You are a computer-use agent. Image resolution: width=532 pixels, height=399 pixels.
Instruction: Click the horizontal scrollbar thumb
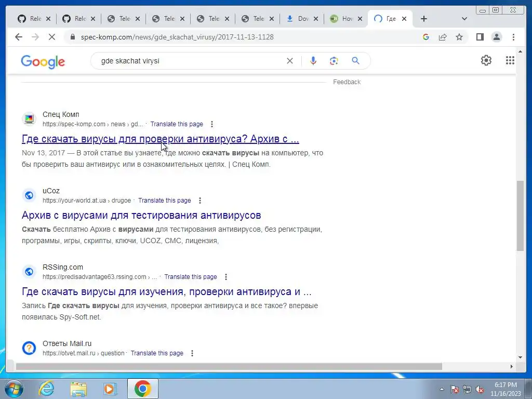229,366
